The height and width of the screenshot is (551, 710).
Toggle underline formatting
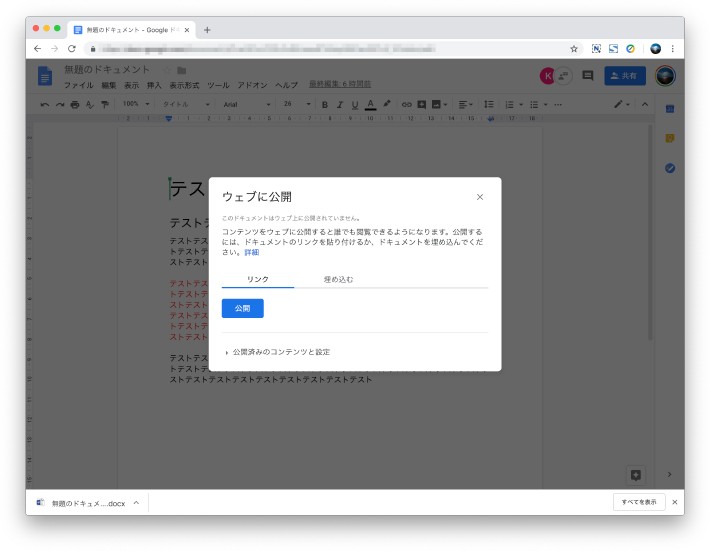click(x=355, y=105)
